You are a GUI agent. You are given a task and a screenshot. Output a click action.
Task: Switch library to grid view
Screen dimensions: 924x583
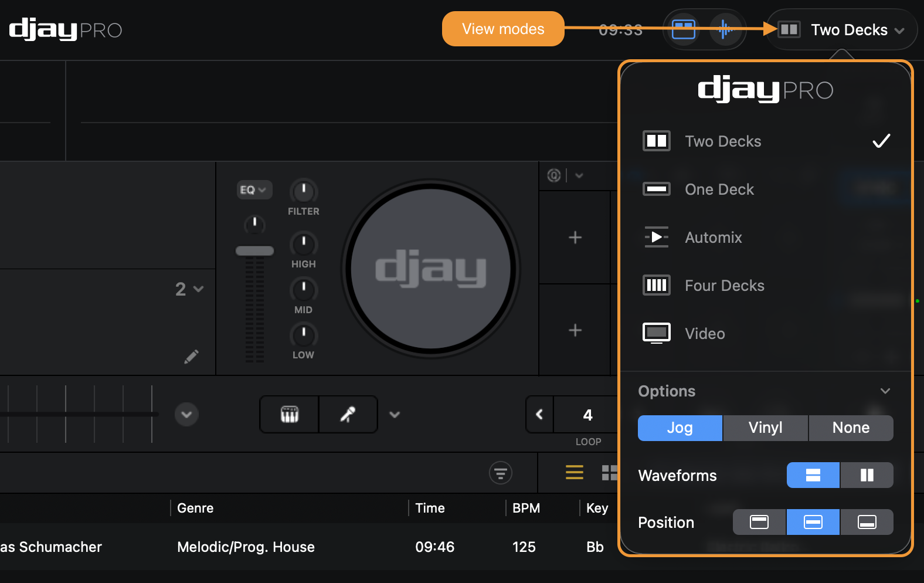[610, 473]
